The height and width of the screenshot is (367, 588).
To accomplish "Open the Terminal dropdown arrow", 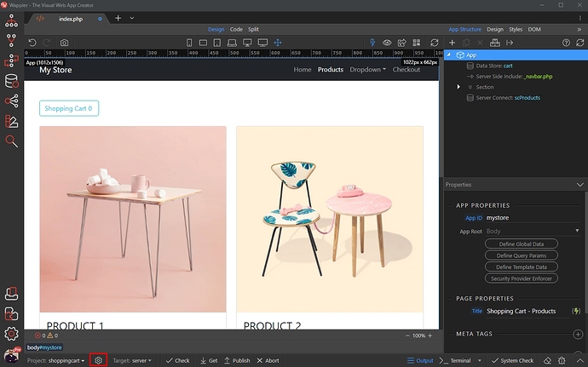I will tap(479, 361).
